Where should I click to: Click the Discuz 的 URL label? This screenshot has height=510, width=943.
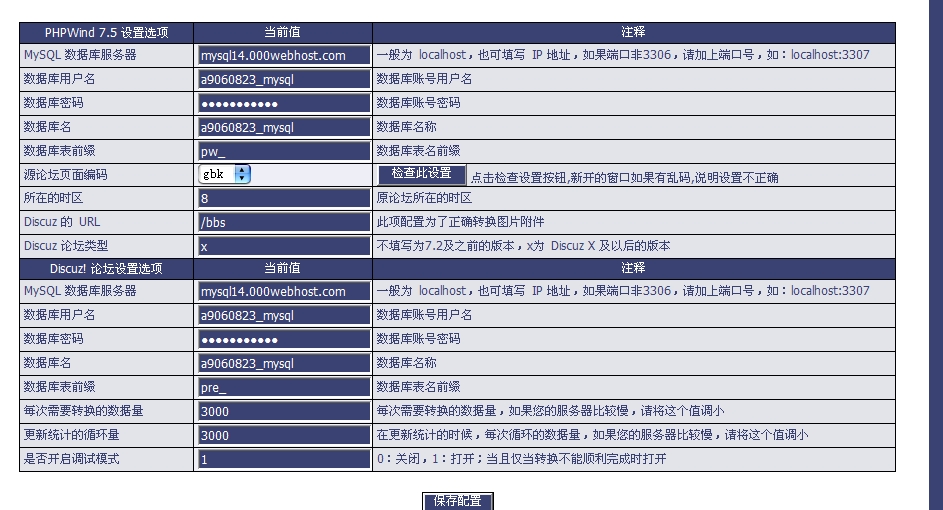[62, 221]
